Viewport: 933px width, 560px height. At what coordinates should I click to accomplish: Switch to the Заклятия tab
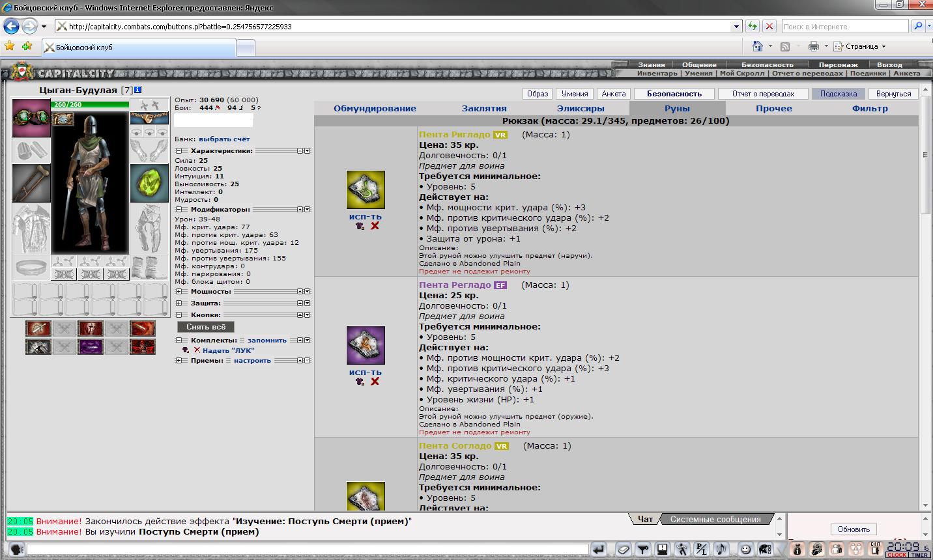pyautogui.click(x=484, y=109)
